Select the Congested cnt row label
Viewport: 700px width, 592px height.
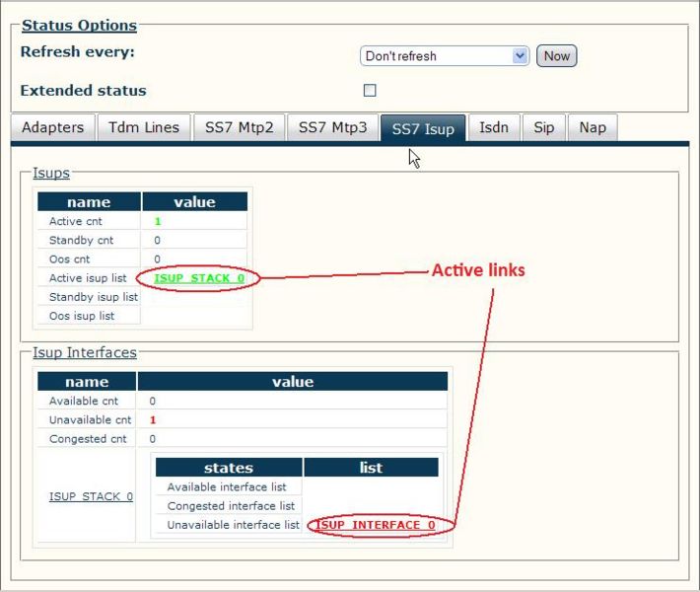point(88,439)
